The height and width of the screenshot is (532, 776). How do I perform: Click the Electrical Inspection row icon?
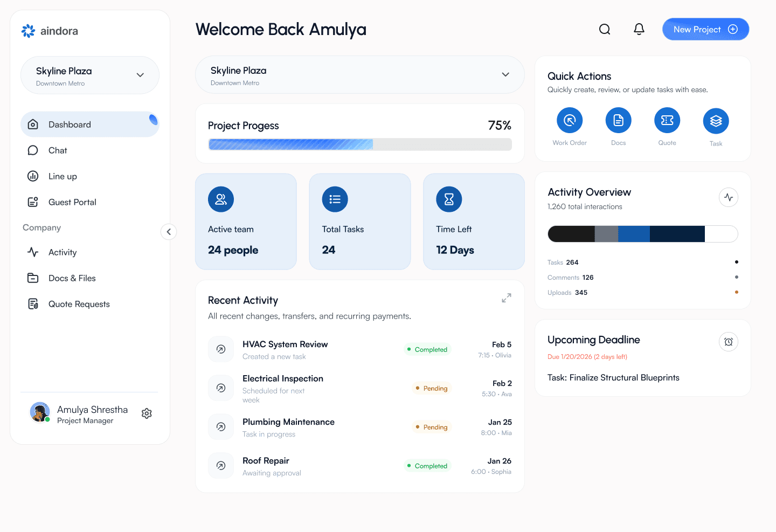click(x=221, y=388)
